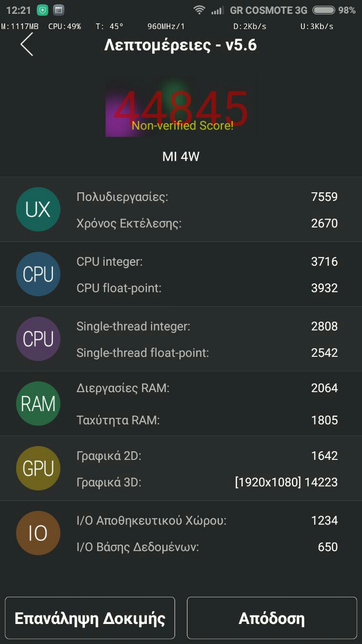Open the green shield notification icon

point(42,10)
